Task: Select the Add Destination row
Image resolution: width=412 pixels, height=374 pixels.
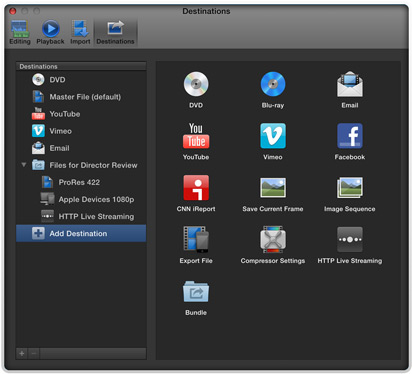Action: (x=81, y=233)
